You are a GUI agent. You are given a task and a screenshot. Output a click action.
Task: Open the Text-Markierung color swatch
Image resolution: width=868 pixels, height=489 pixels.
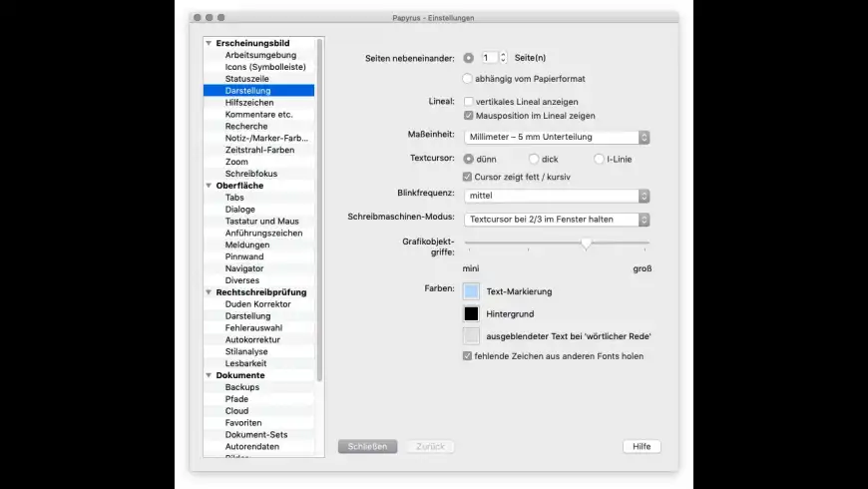[471, 291]
